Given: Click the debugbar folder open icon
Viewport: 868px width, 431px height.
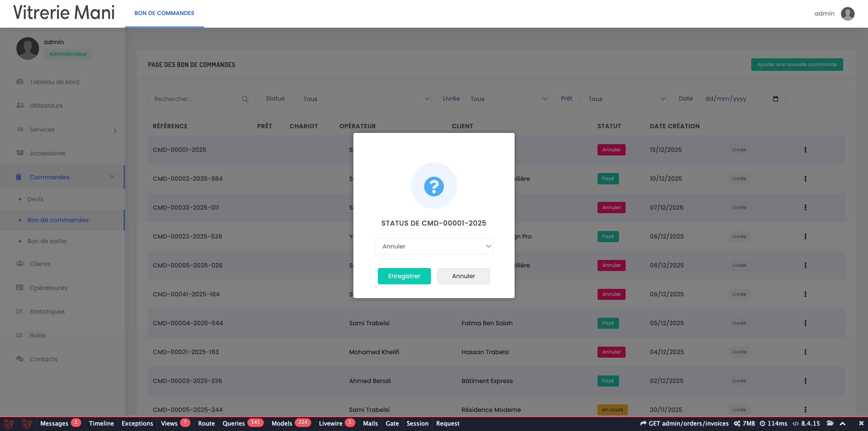Looking at the screenshot, I should (830, 423).
